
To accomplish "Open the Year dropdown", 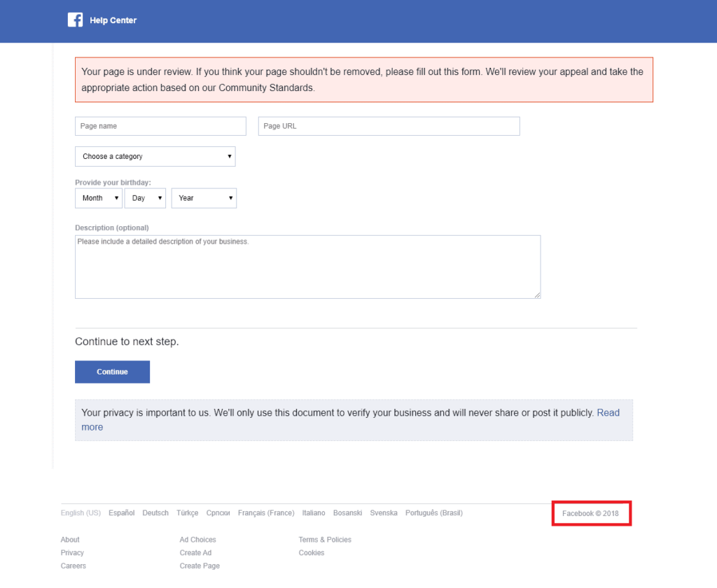I will [x=204, y=198].
